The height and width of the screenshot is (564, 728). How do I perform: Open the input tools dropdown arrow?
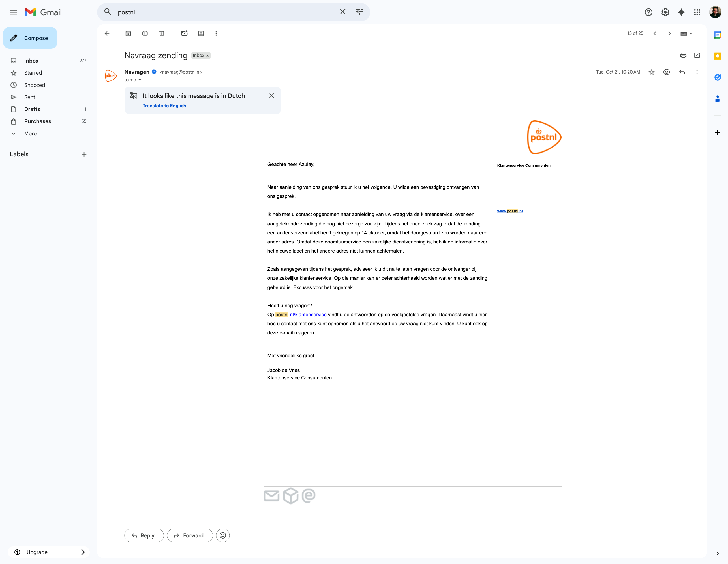(691, 33)
